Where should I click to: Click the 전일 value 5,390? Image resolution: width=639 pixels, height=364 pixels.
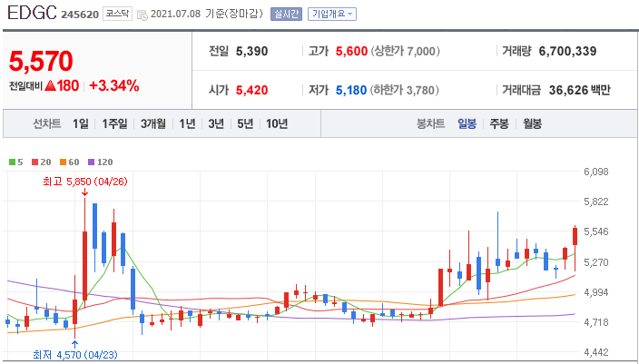pos(251,52)
